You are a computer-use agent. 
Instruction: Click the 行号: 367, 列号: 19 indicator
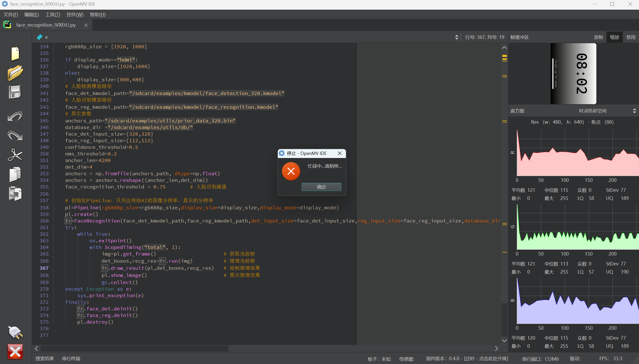(485, 37)
